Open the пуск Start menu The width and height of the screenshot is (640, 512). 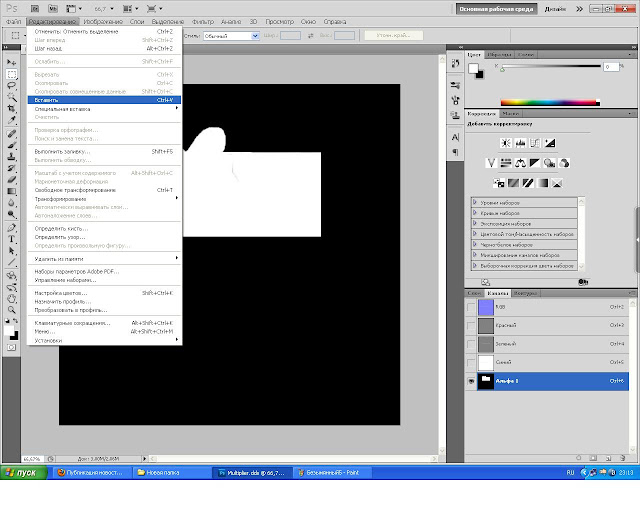[x=24, y=473]
